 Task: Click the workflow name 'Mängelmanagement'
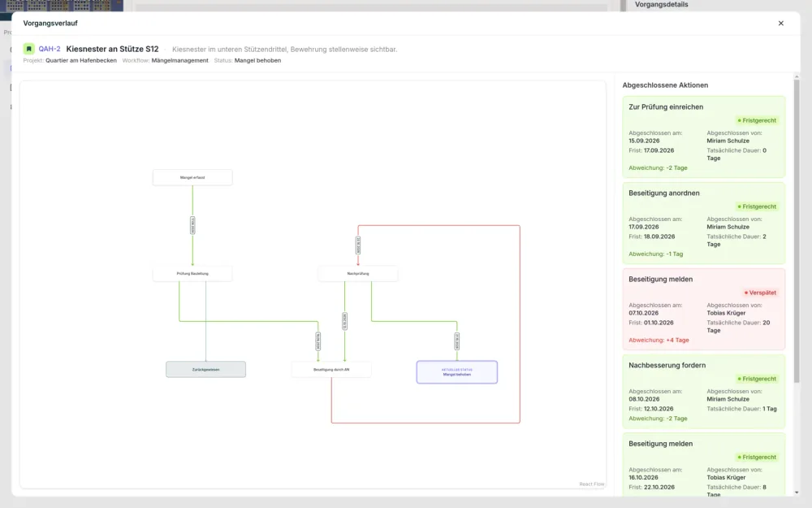point(179,60)
